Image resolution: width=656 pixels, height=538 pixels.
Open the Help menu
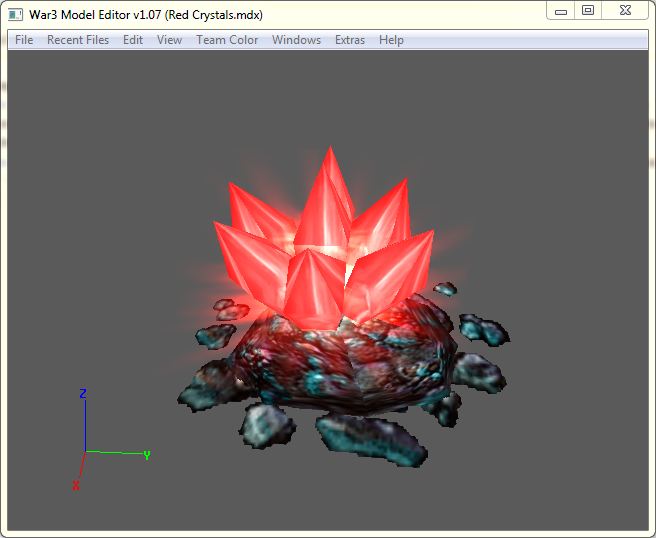pyautogui.click(x=391, y=40)
